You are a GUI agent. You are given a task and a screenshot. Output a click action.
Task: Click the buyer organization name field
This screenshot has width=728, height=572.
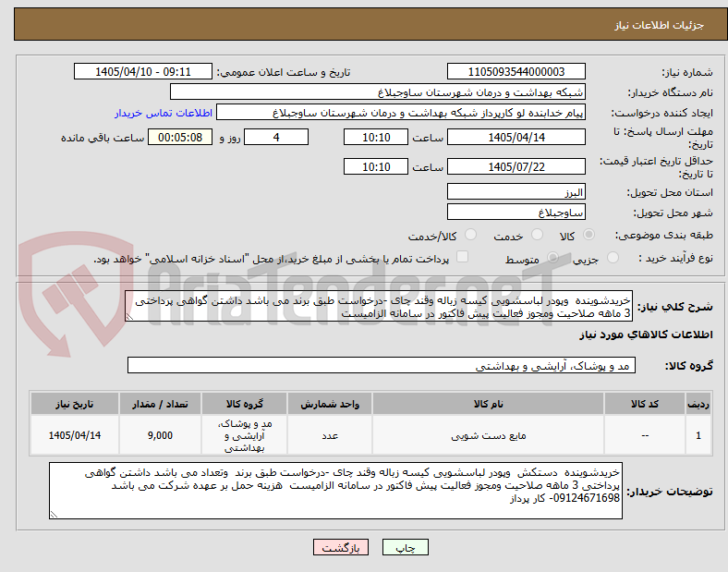(378, 91)
